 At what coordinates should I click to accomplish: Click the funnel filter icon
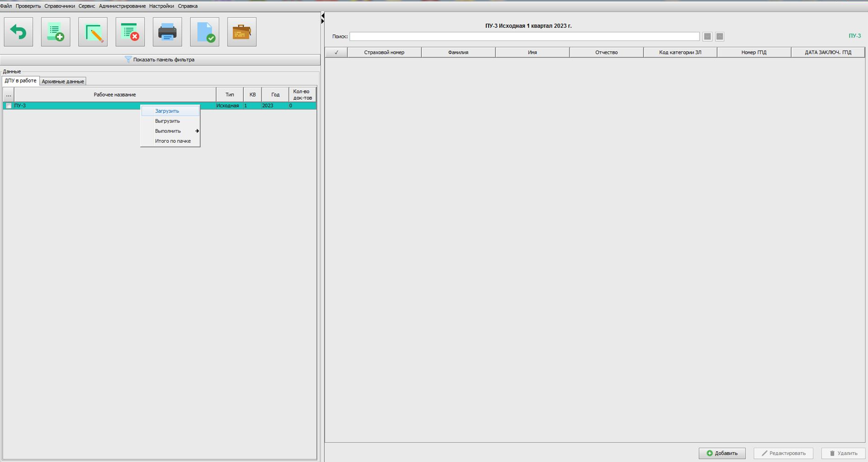pyautogui.click(x=128, y=60)
